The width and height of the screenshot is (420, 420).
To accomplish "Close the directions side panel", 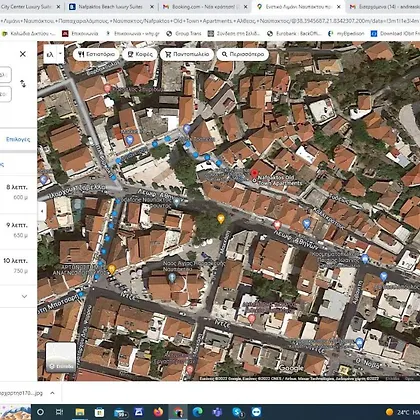I will (x=23, y=54).
